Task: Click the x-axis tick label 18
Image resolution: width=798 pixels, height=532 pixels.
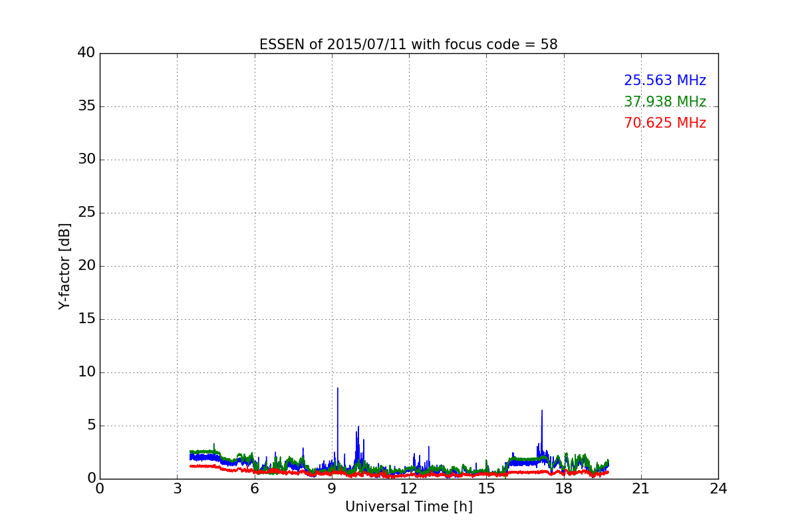Action: (x=563, y=488)
